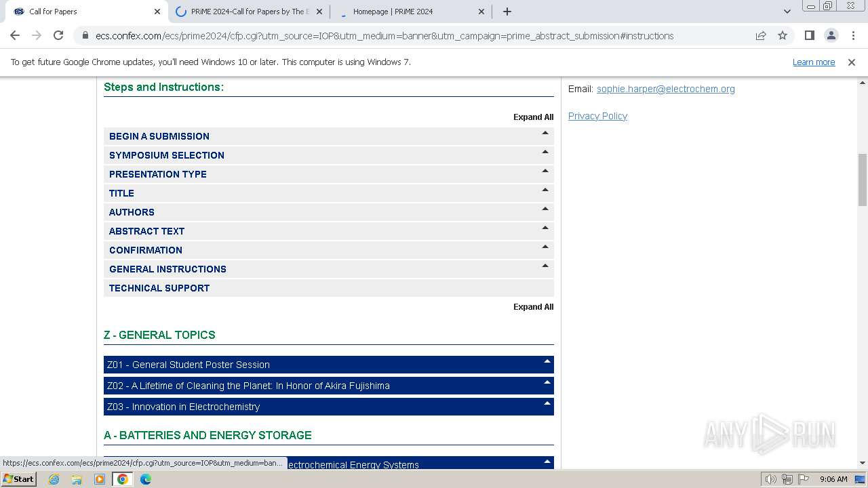The image size is (868, 488).
Task: Open File Explorer from taskbar
Action: click(77, 479)
